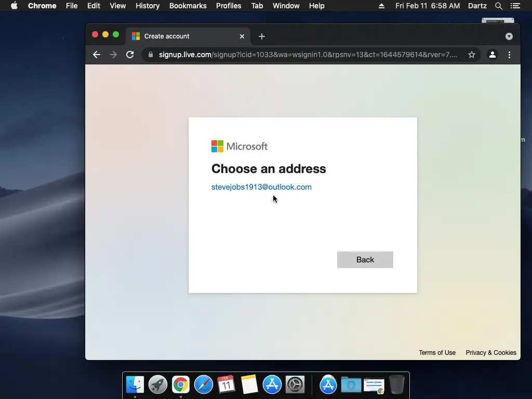Viewport: 532px width, 399px height.
Task: Maximize Chrome window with green button
Action: (x=116, y=34)
